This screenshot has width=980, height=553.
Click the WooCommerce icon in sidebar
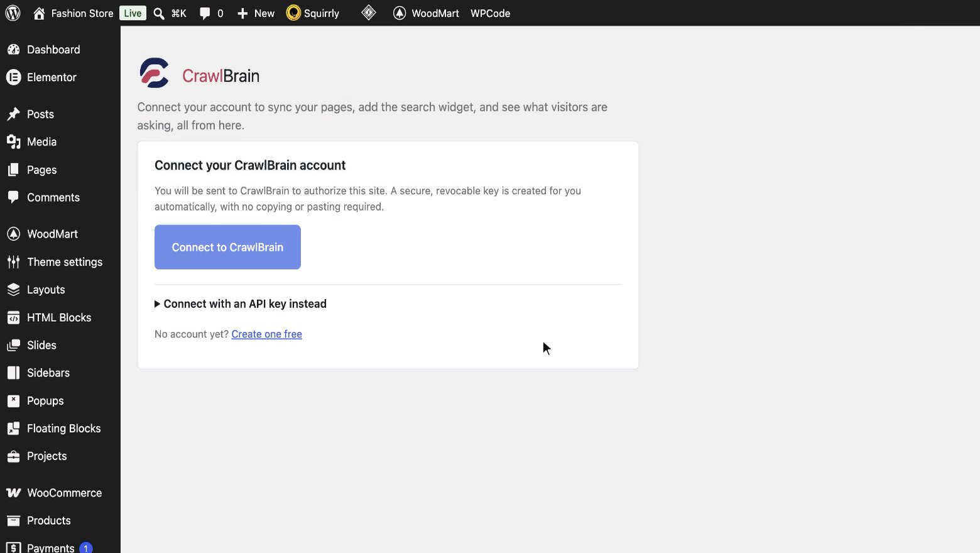(x=13, y=493)
